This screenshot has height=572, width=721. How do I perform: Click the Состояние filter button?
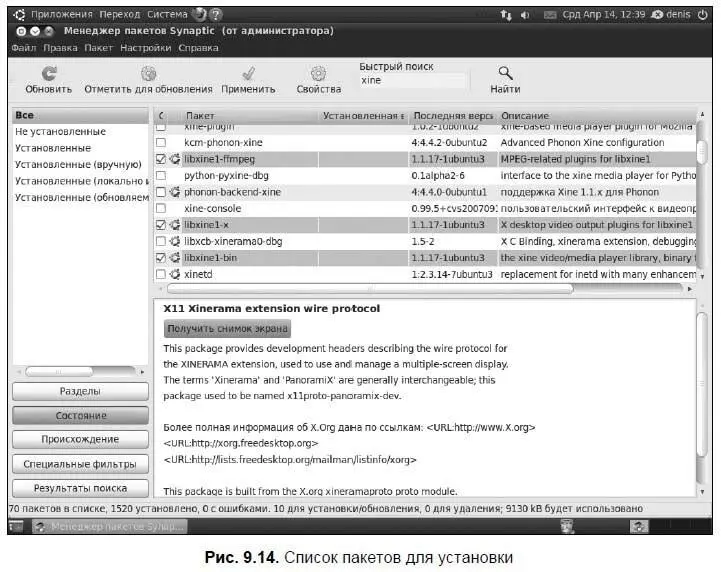tap(80, 416)
